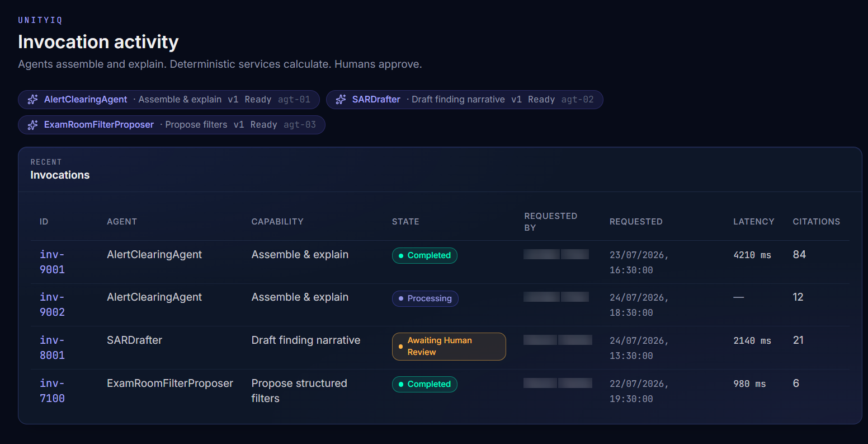This screenshot has height=444, width=868.
Task: Click the Completed badge for inv-7100
Action: pos(424,384)
